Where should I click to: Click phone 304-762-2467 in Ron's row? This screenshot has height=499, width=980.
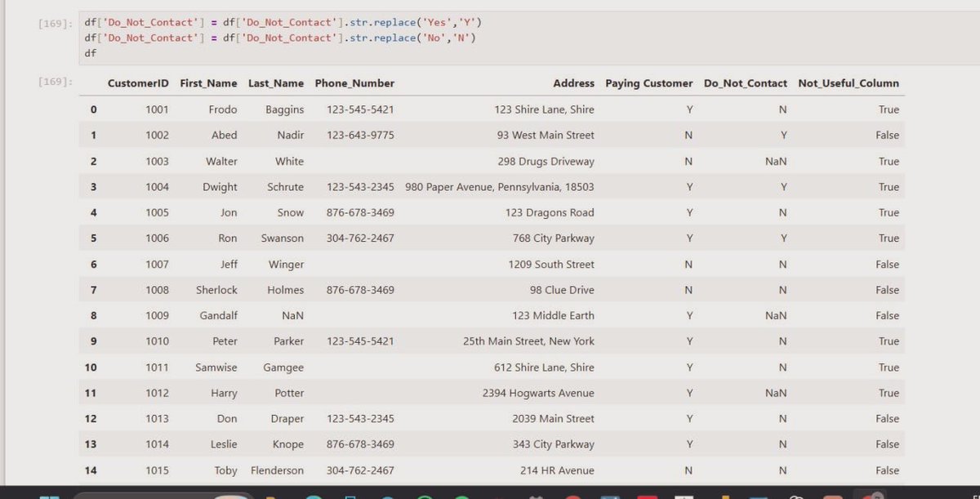(360, 238)
